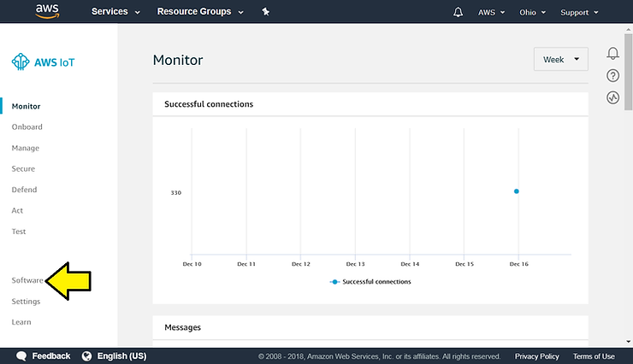Open the Week time range dropdown
Screen dimensions: 633x364
(x=560, y=60)
